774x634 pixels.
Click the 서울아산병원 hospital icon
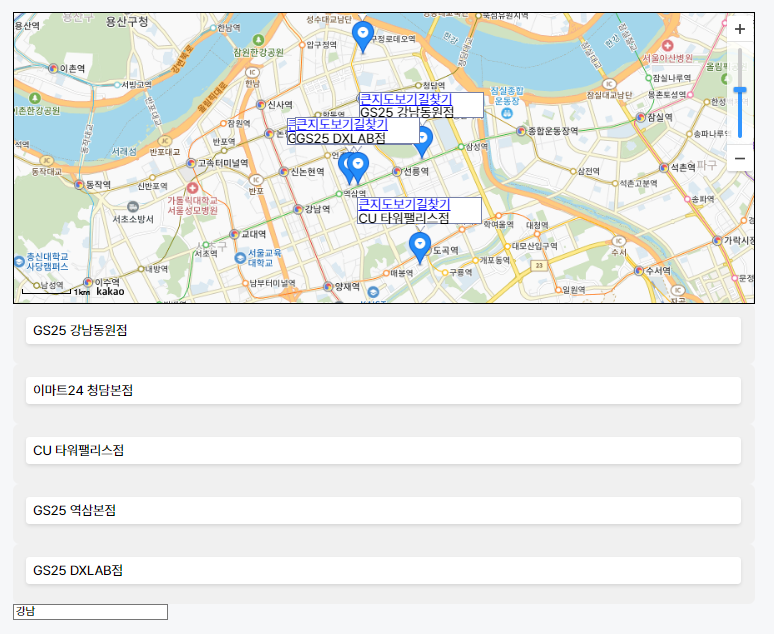click(x=667, y=46)
